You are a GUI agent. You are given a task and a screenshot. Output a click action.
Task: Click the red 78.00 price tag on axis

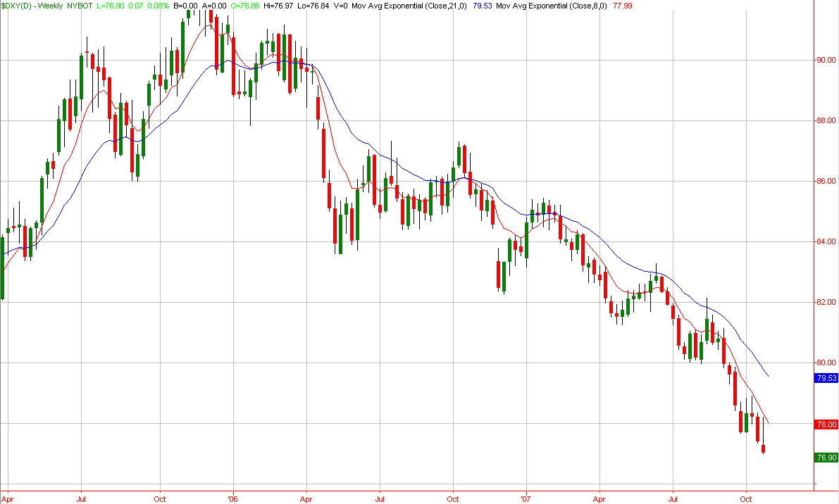[826, 424]
